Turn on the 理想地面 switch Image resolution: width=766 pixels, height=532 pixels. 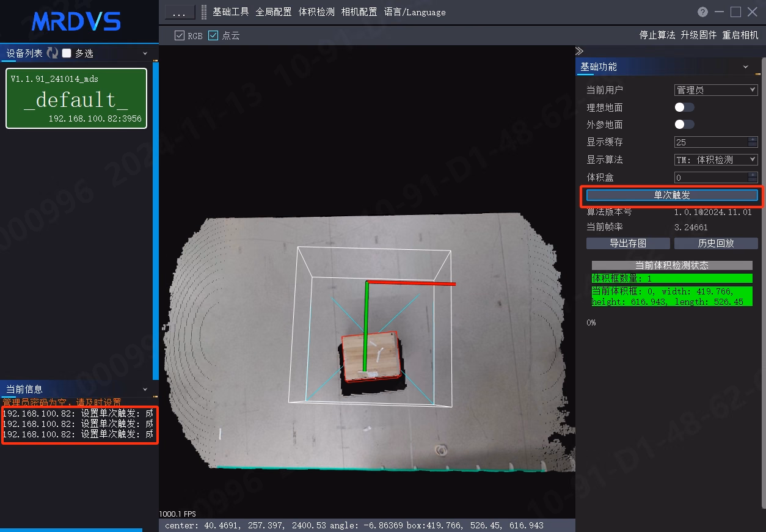tap(684, 107)
